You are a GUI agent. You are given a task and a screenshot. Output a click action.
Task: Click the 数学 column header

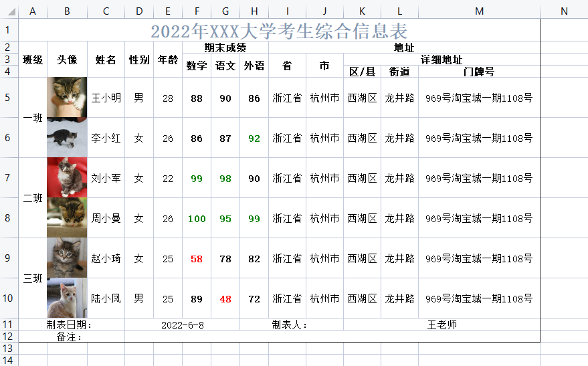[x=197, y=66]
